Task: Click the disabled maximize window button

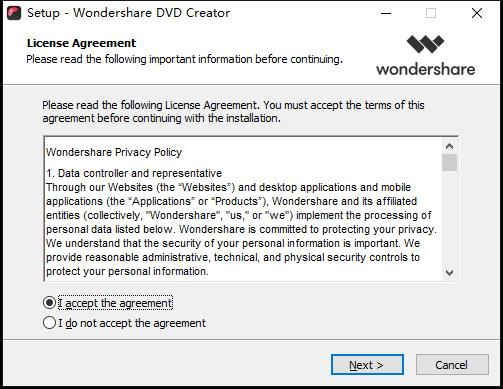Action: (431, 13)
